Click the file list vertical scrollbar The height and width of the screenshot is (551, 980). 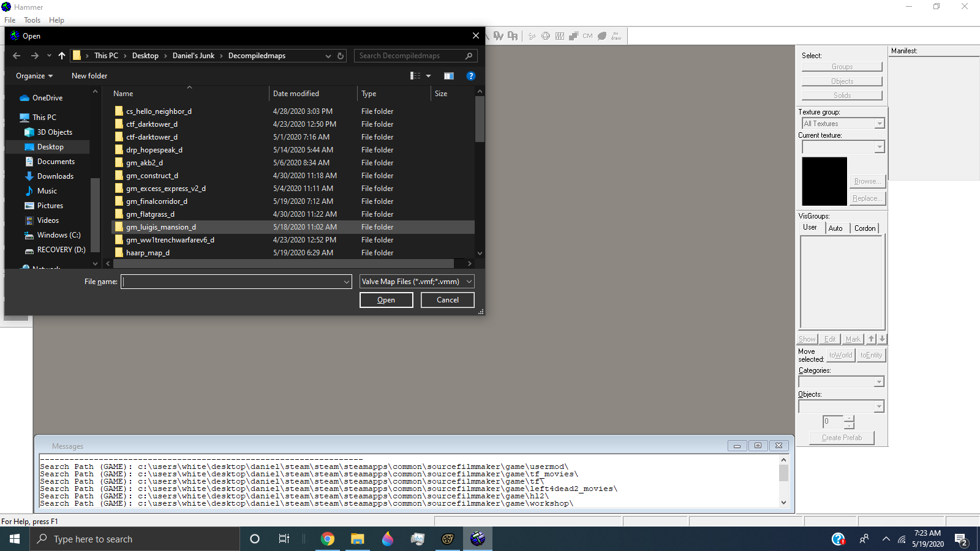[480, 119]
